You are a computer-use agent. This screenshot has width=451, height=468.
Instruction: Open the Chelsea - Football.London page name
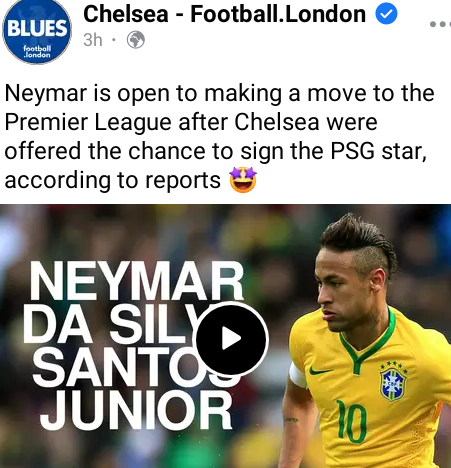click(x=224, y=14)
